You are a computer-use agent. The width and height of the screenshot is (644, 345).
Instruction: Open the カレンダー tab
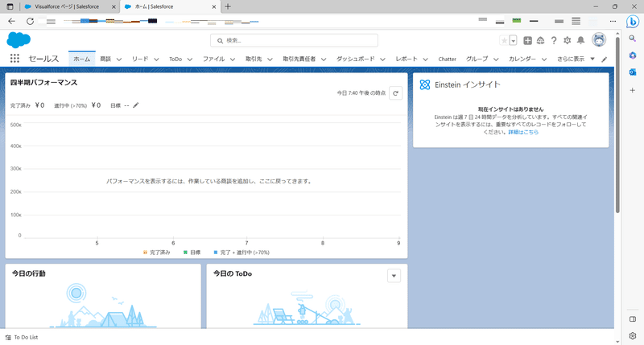pos(522,59)
